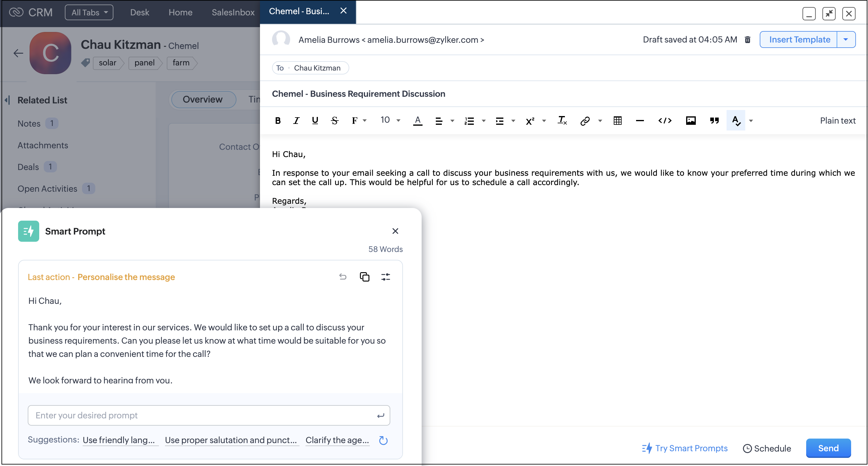Open the All Tabs dropdown

pos(89,12)
